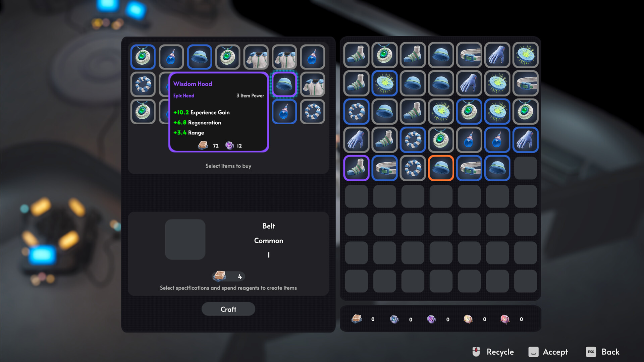Click the Wisdom Hood tooltip title

(193, 84)
